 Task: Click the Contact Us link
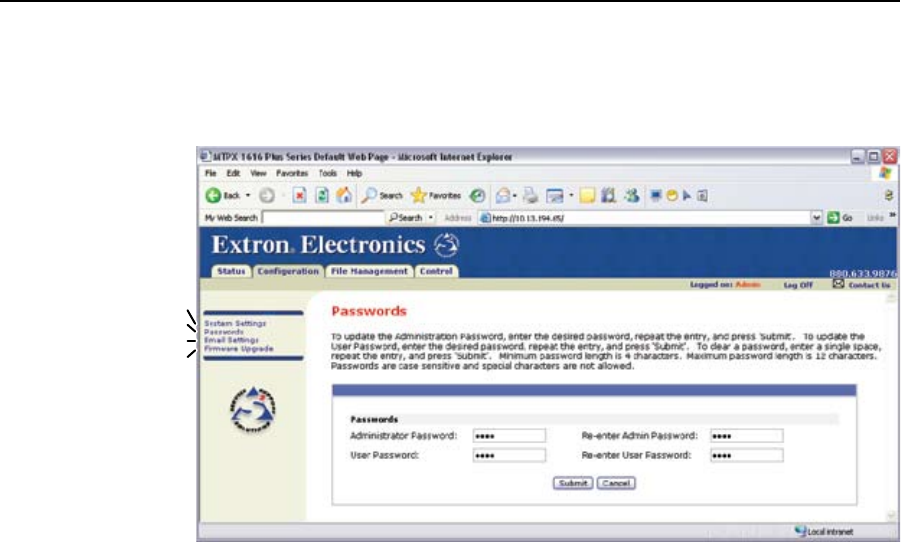click(x=869, y=285)
